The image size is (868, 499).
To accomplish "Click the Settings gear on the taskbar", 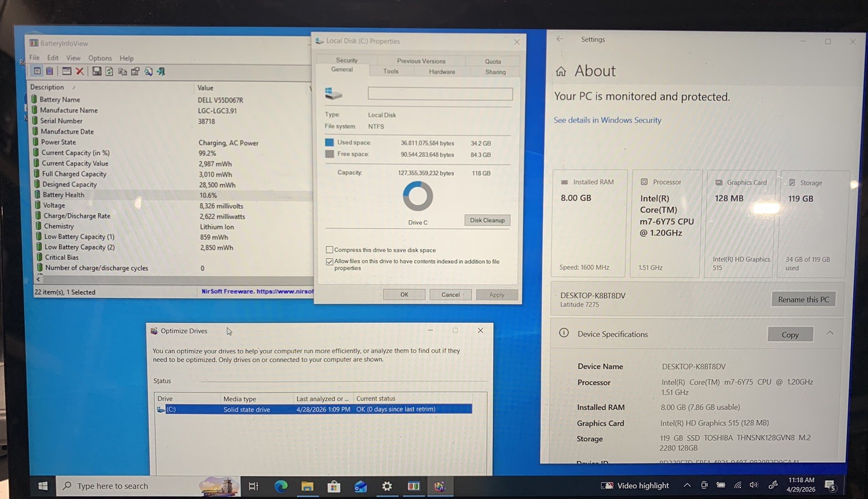I will (387, 486).
